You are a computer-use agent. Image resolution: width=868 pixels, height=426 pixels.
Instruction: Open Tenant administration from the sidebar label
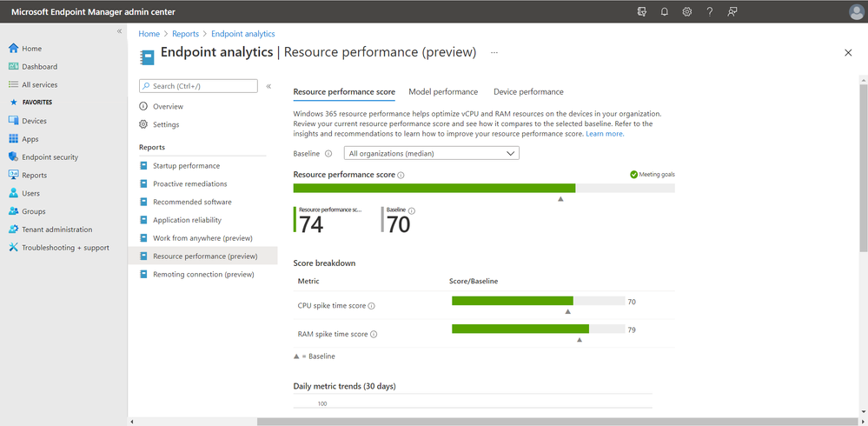pyautogui.click(x=57, y=230)
